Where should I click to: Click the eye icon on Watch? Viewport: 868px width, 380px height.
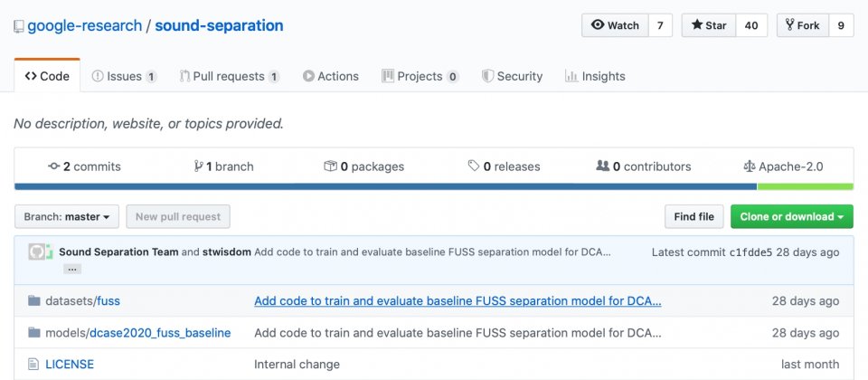tap(598, 25)
